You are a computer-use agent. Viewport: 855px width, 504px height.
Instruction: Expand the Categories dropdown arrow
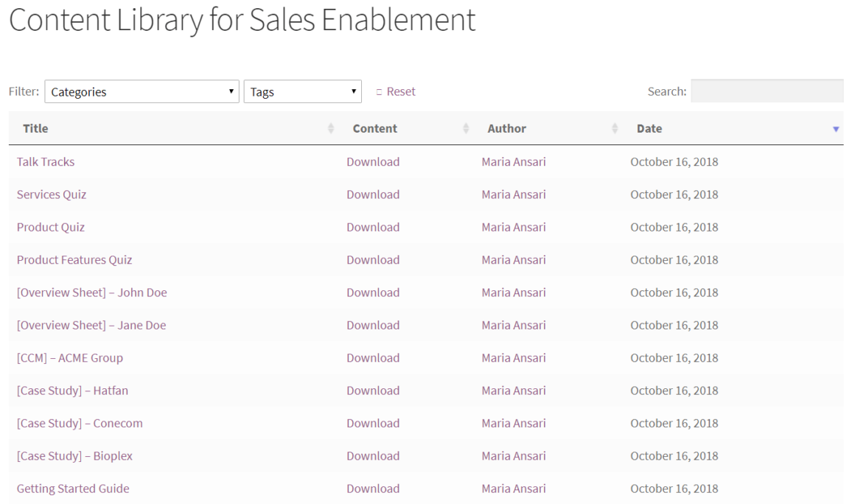point(231,91)
